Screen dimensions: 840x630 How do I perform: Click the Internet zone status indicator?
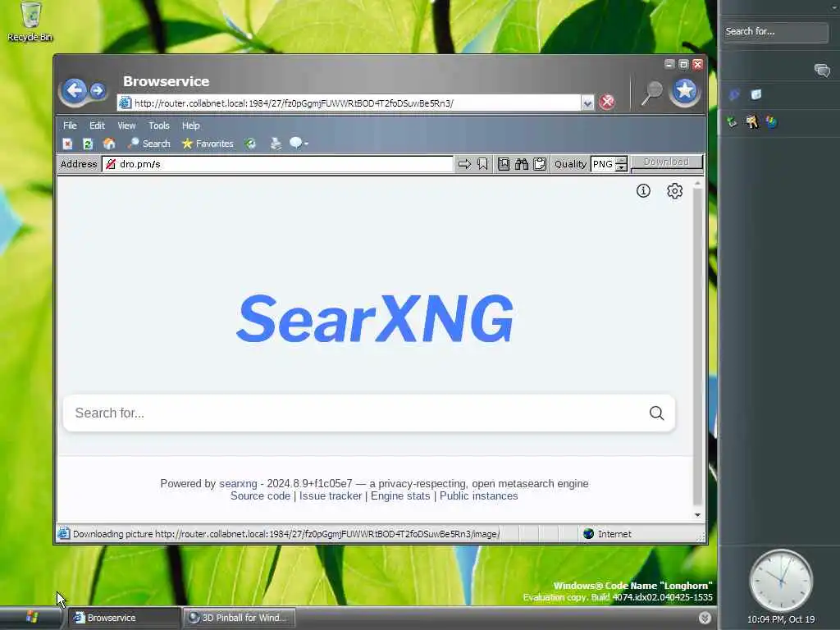point(607,533)
